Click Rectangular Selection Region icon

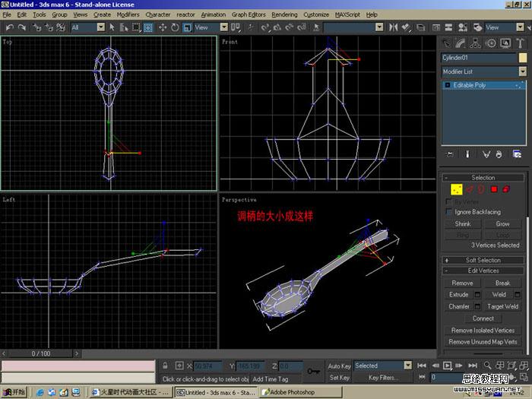[136, 27]
